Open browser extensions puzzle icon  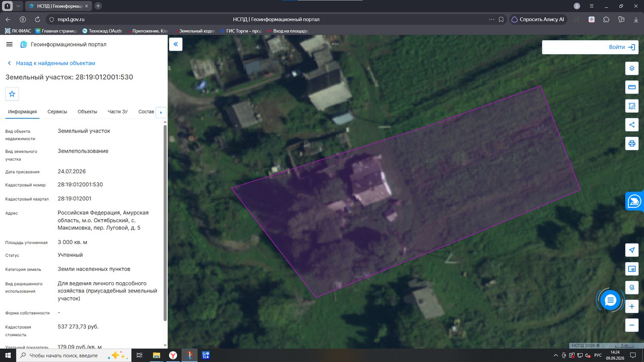tap(606, 19)
